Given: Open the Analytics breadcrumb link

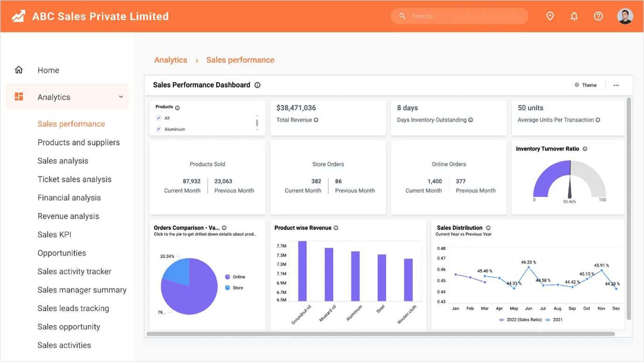Looking at the screenshot, I should tap(170, 60).
